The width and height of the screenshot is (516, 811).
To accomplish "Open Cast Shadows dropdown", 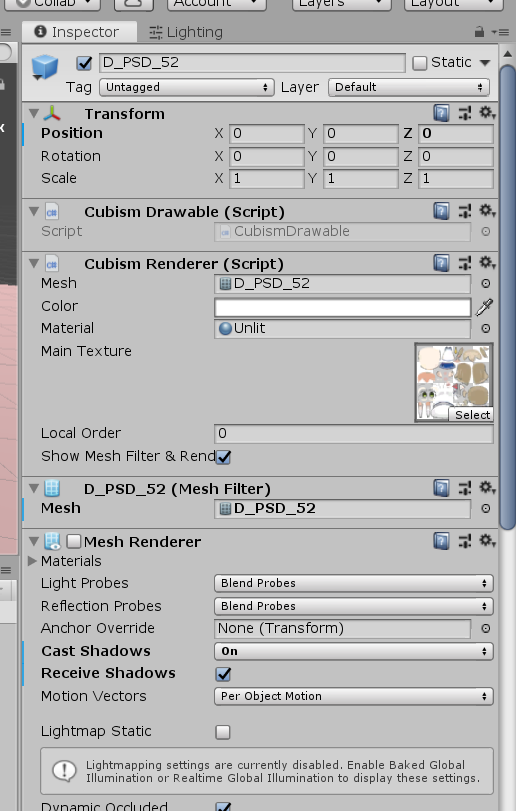I will 354,651.
